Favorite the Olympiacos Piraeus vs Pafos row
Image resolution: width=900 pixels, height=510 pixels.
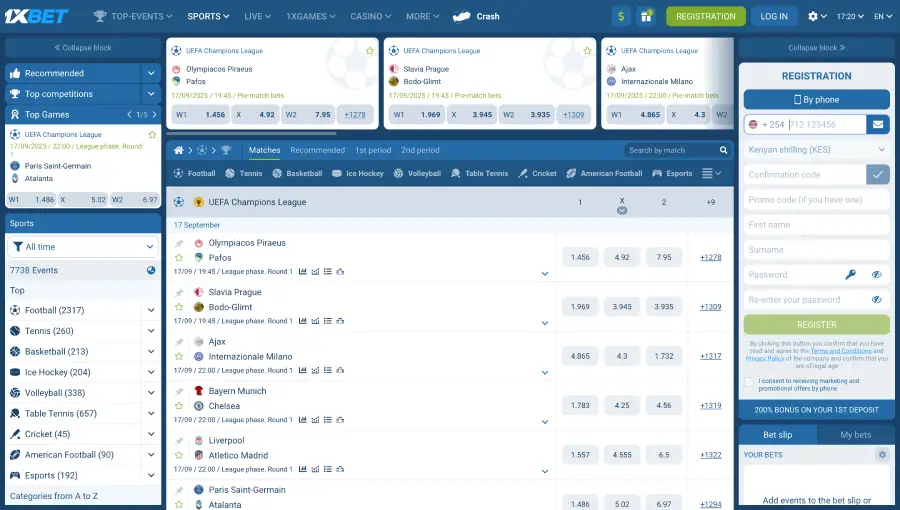179,258
